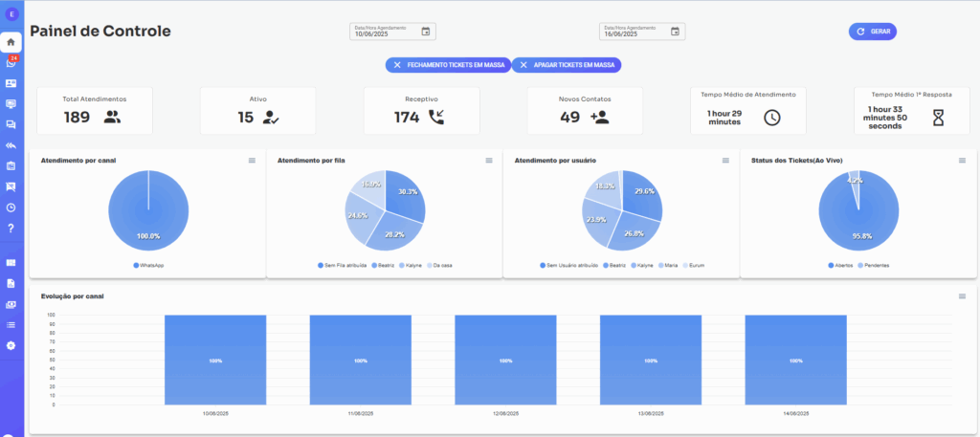This screenshot has width=980, height=437.
Task: Click calendar icon in start date field
Action: pos(426,32)
